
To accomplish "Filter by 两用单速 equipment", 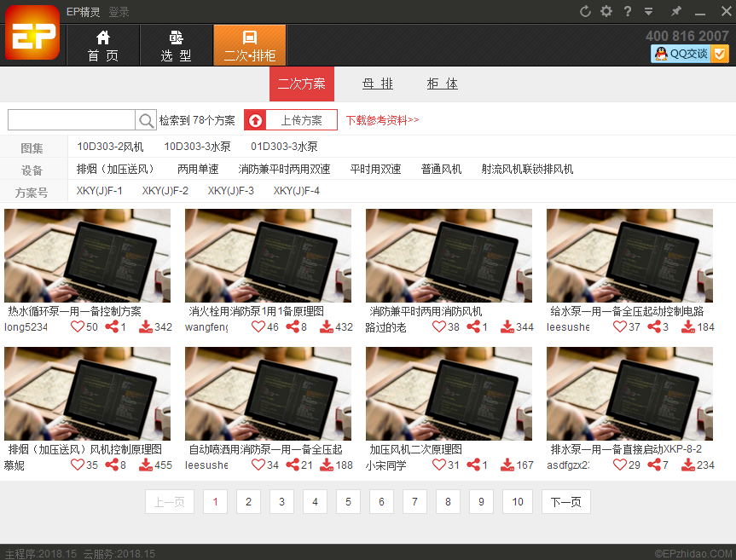I will [198, 169].
